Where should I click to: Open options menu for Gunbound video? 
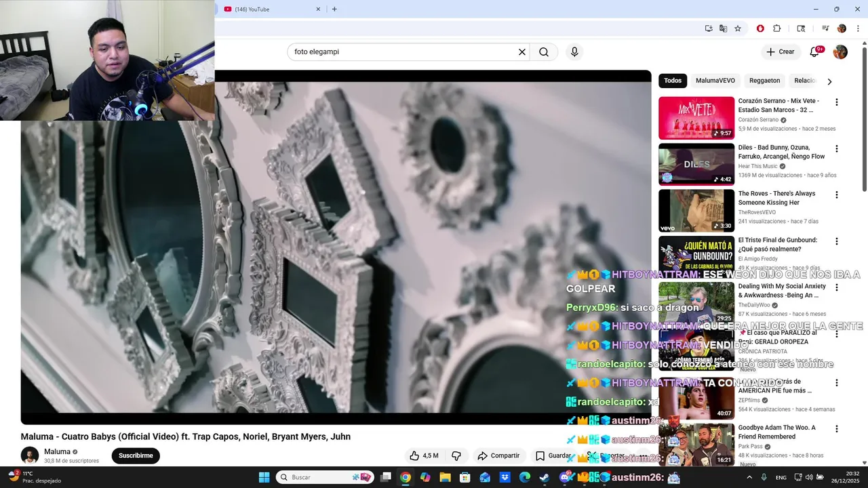pyautogui.click(x=837, y=241)
